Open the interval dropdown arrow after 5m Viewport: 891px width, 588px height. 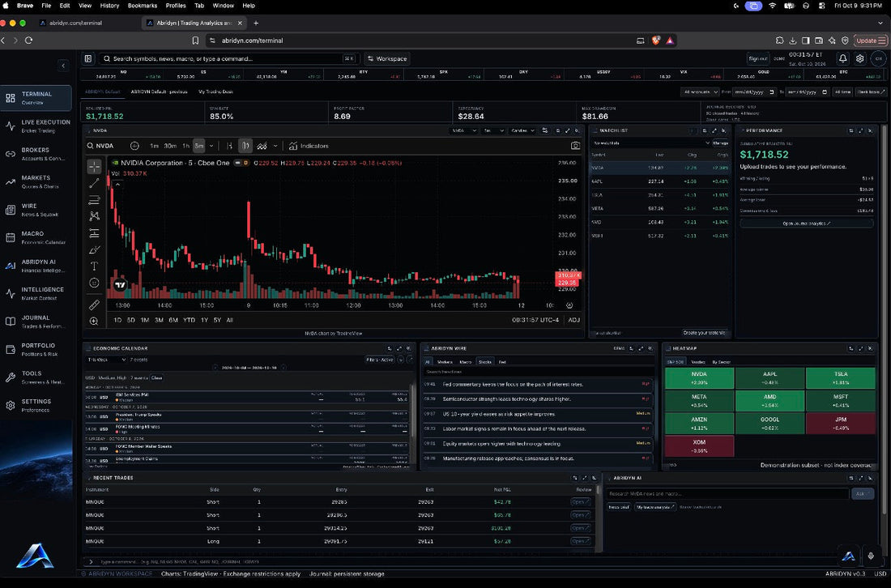[x=211, y=146]
